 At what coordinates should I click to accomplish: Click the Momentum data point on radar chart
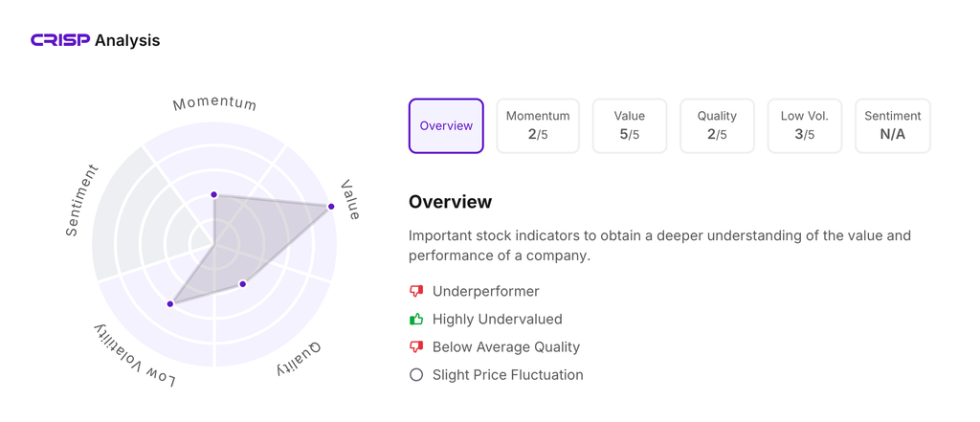[x=214, y=195]
